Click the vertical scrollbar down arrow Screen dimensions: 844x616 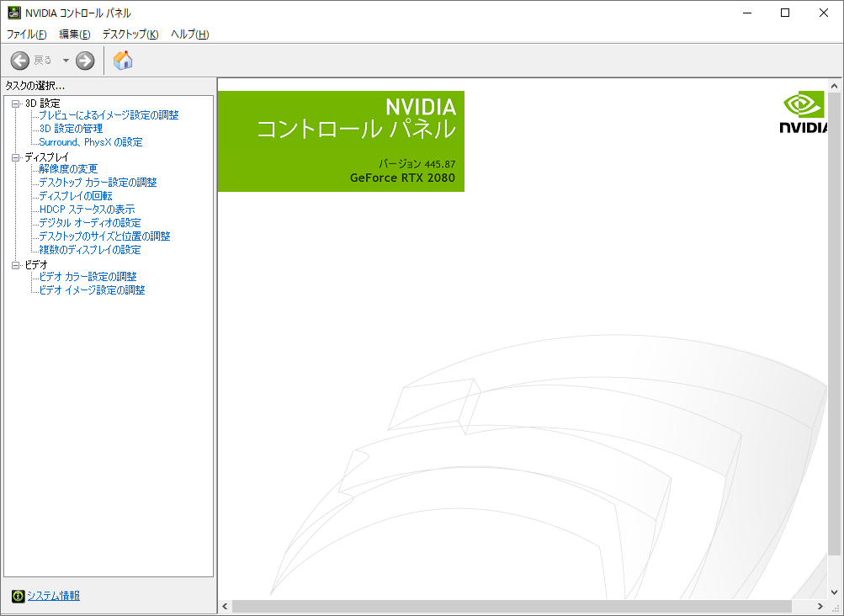coord(834,592)
